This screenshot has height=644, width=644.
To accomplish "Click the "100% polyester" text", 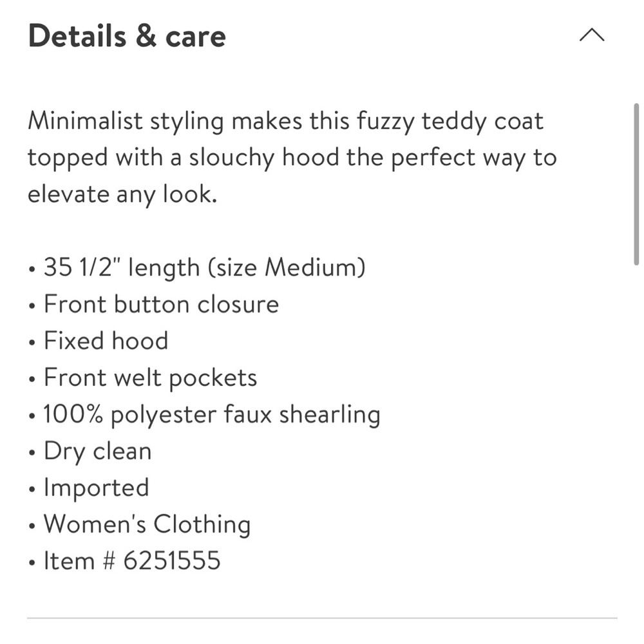I will coord(129,415).
